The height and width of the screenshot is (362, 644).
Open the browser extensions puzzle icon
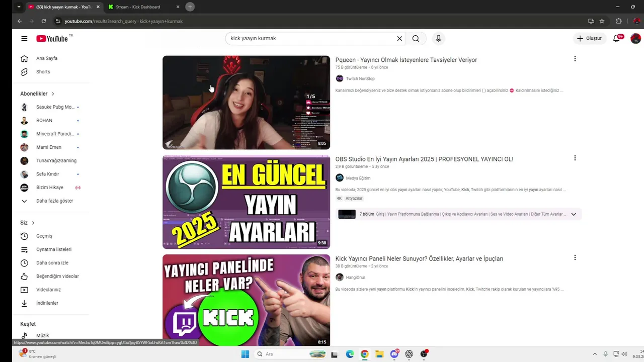pos(619,21)
